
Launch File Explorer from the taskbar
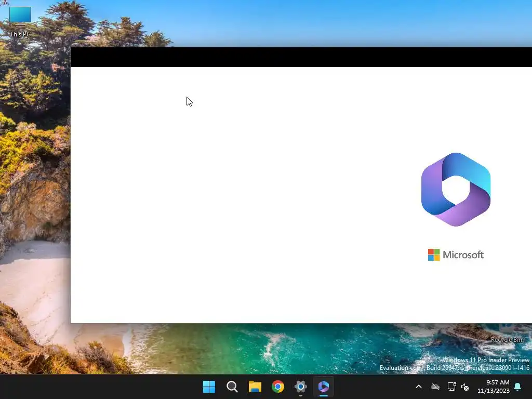pos(255,387)
